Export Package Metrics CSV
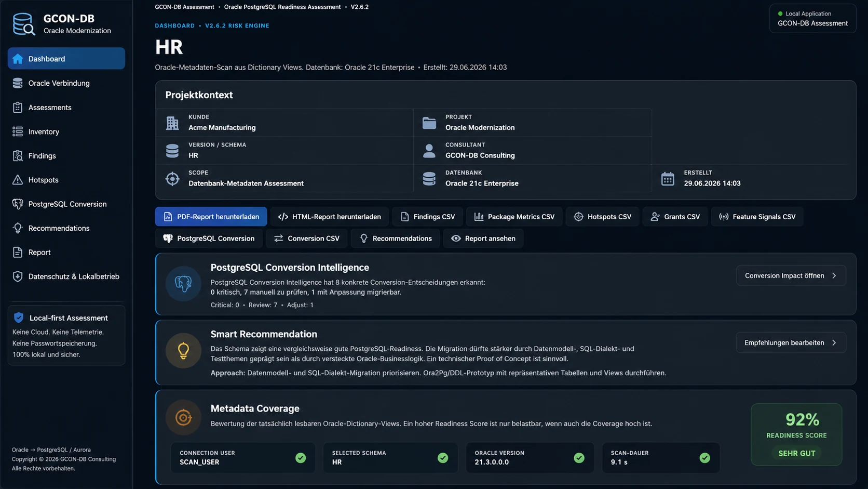 click(514, 217)
